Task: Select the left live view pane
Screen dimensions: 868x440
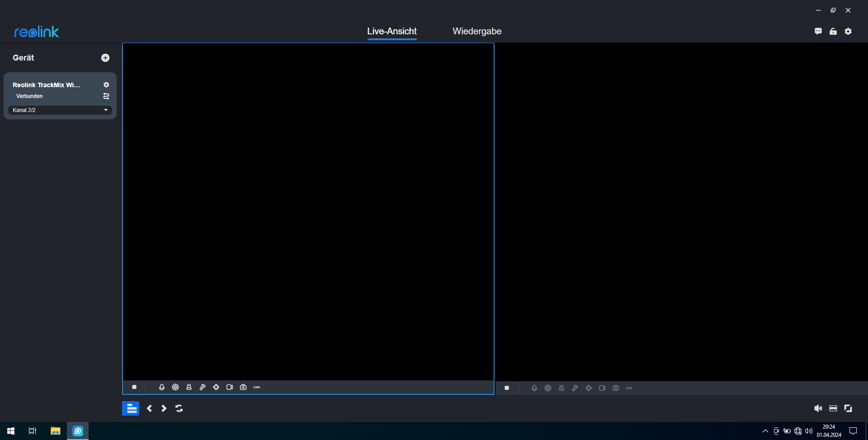Action: click(x=308, y=211)
